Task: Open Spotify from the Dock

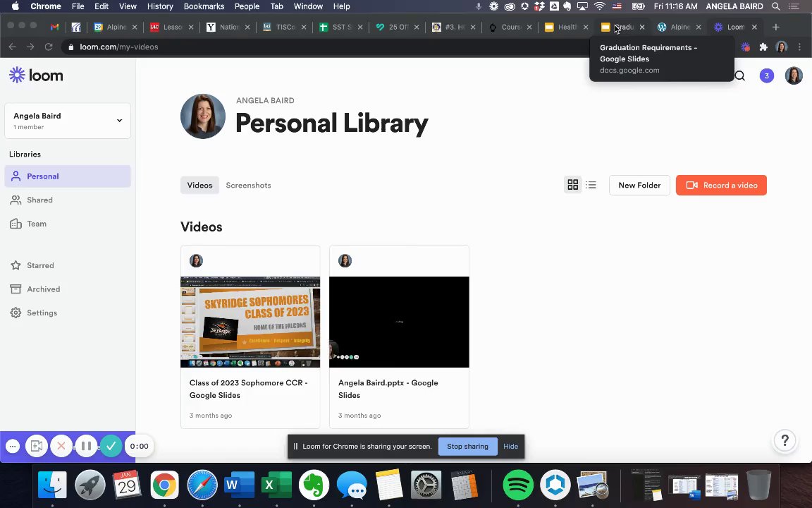Action: [x=518, y=485]
